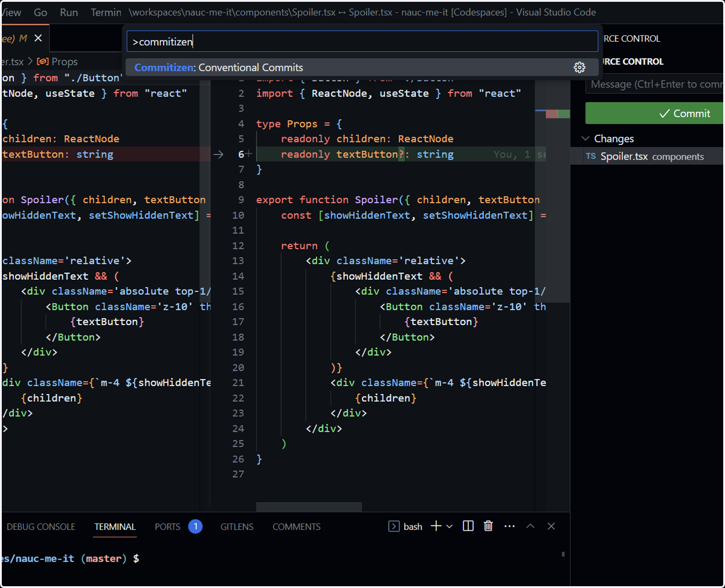The height and width of the screenshot is (588, 725).
Task: Maximize the panel with the chevron-up icon
Action: pyautogui.click(x=530, y=526)
